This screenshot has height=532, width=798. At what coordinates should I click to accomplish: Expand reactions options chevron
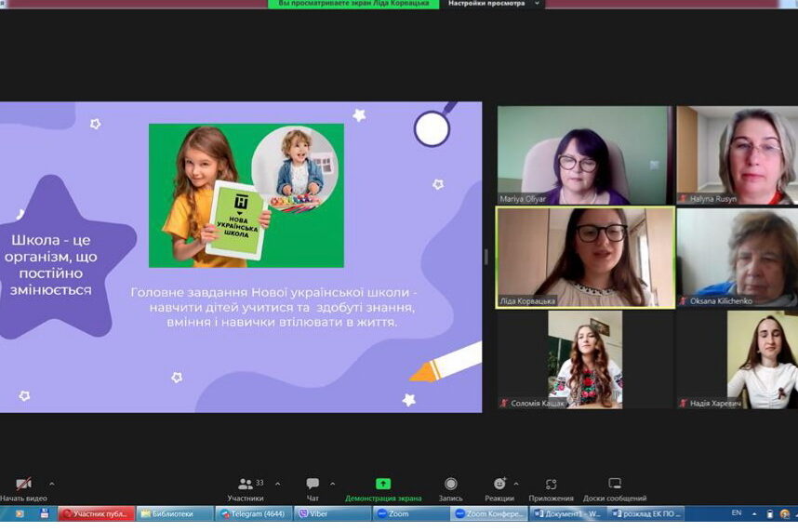tap(517, 484)
